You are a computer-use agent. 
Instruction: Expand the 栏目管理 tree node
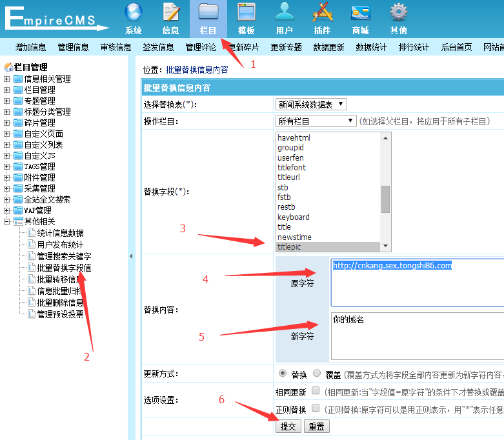[x=6, y=90]
